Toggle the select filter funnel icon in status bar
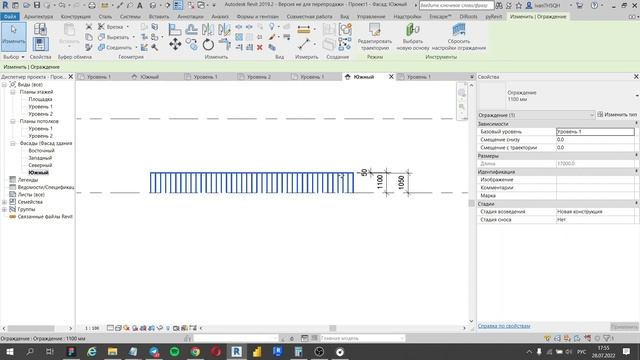640x360 pixels. [607, 338]
